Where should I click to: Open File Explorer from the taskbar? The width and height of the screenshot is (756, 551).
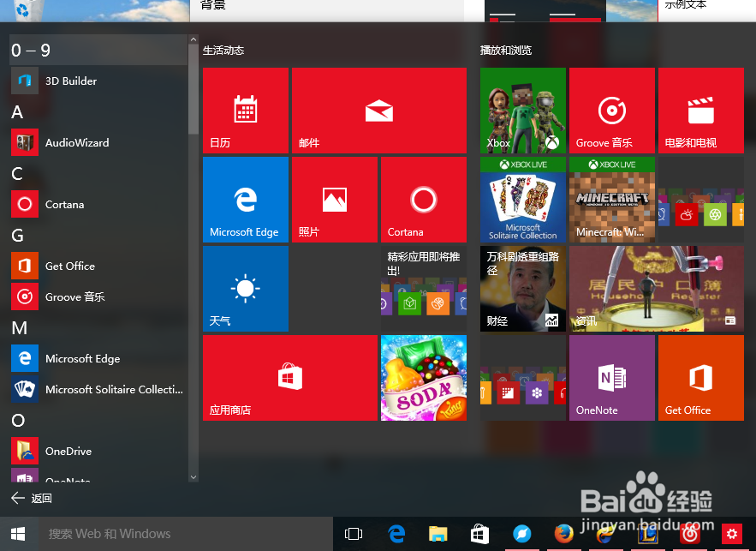438,534
